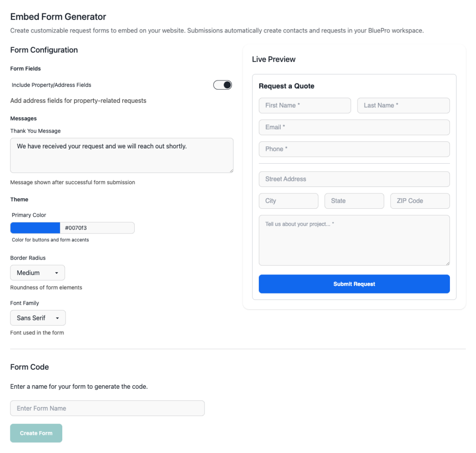Click the State field in preview
This screenshot has height=453, width=476.
(x=354, y=201)
